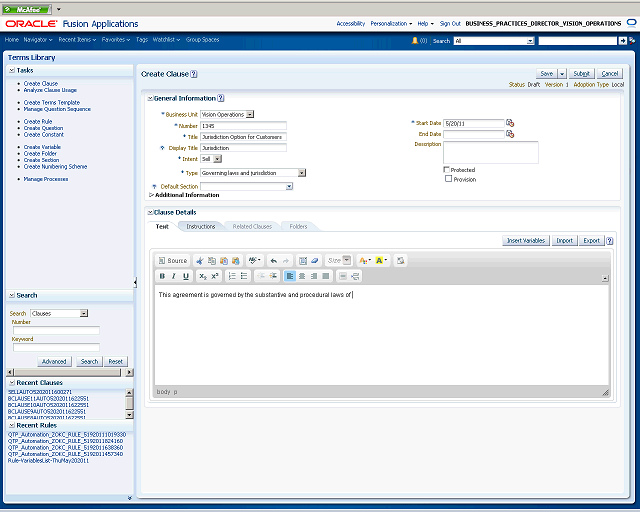This screenshot has height=512, width=640.
Task: Open the Business Unit dropdown
Action: [x=250, y=114]
